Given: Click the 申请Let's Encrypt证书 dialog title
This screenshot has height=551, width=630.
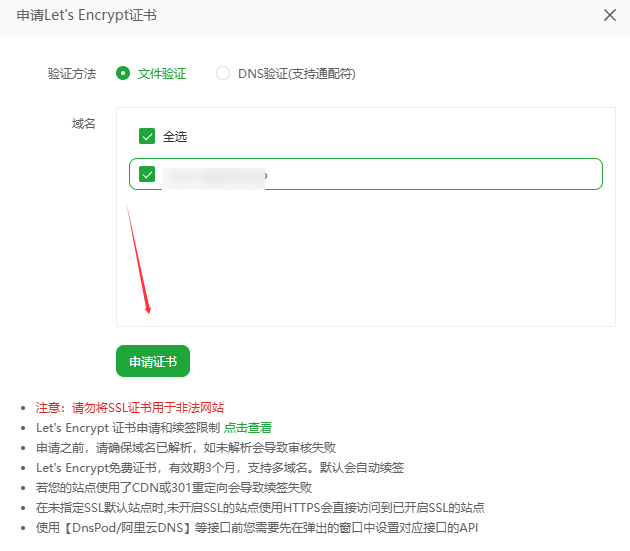Looking at the screenshot, I should (86, 15).
